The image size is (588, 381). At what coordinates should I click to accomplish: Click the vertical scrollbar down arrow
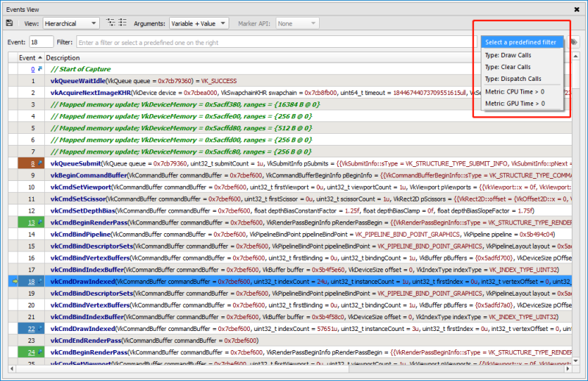pos(576,360)
